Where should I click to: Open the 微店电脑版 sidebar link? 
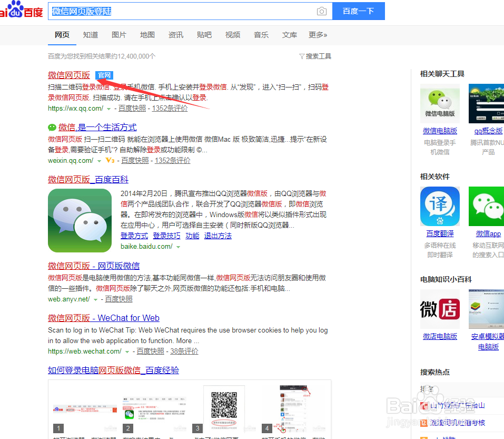pos(440,336)
